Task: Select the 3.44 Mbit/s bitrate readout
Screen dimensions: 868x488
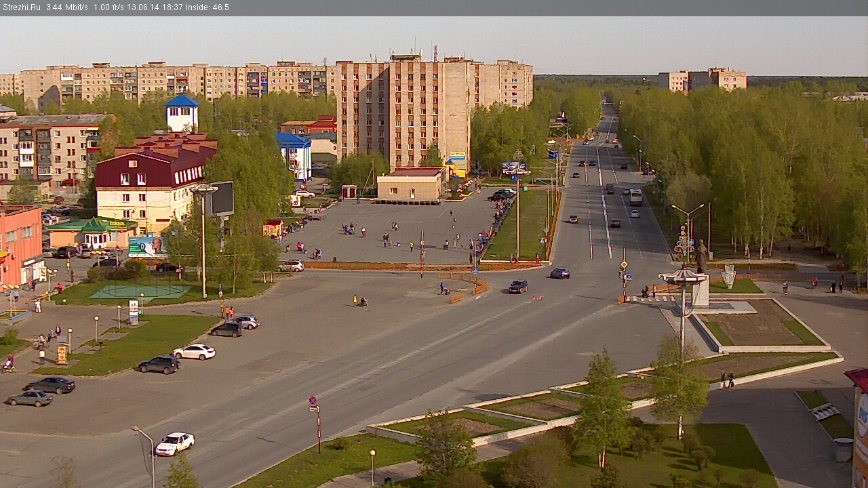Action: click(x=67, y=7)
